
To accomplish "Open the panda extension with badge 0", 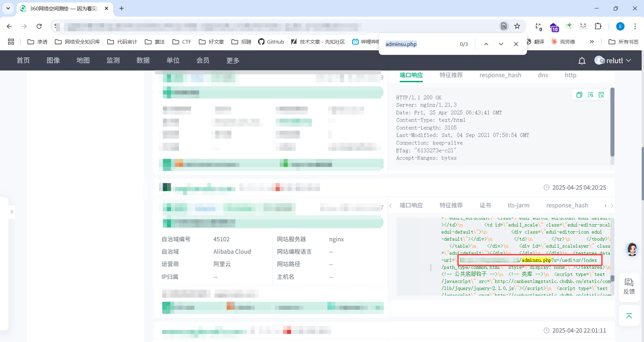I will click(x=539, y=27).
